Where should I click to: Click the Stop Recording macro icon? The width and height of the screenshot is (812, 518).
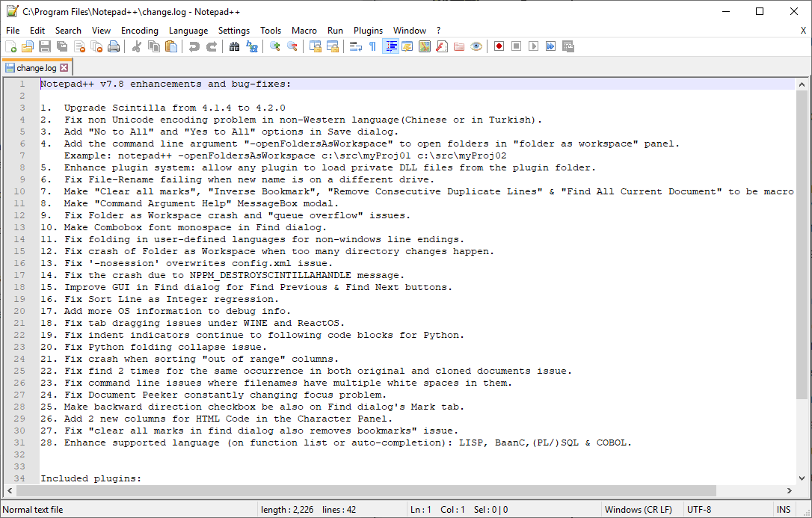pos(517,46)
